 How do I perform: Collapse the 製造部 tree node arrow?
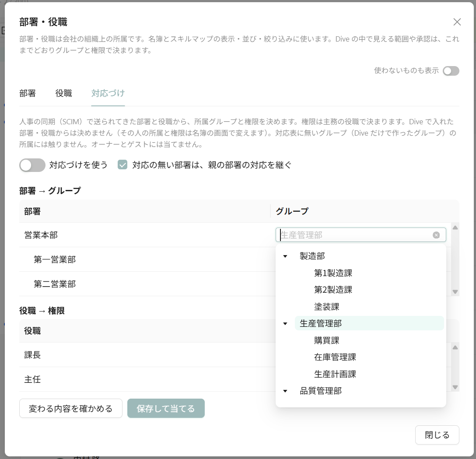285,256
